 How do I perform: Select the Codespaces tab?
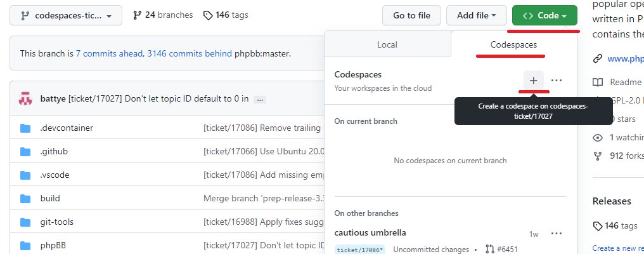tap(513, 44)
